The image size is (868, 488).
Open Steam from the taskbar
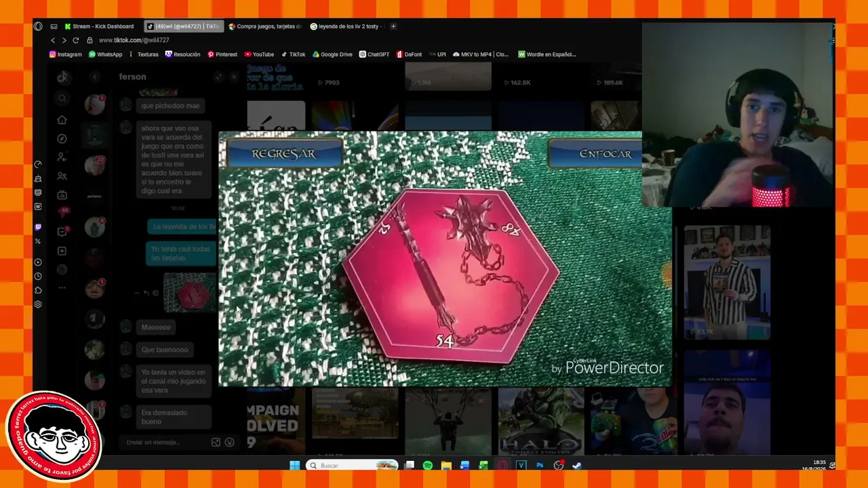[x=577, y=466]
